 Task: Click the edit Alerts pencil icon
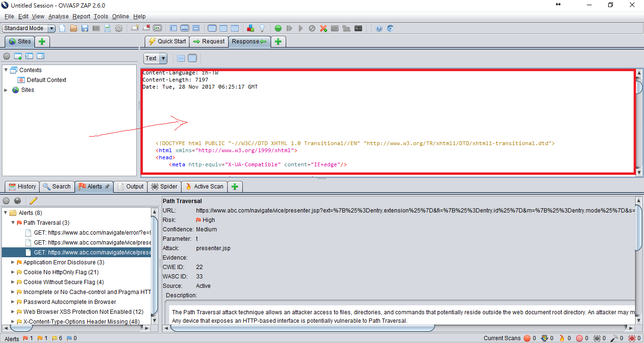pyautogui.click(x=33, y=200)
